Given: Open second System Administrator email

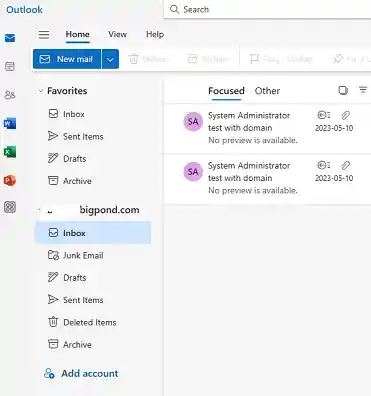Looking at the screenshot, I should (267, 179).
